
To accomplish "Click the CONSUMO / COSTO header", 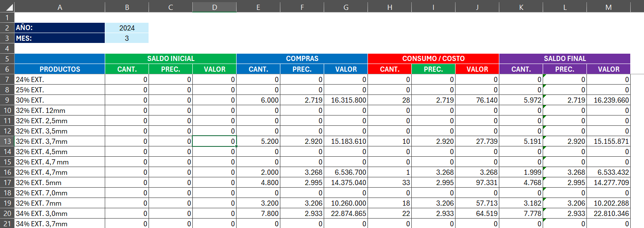I will pyautogui.click(x=433, y=59).
